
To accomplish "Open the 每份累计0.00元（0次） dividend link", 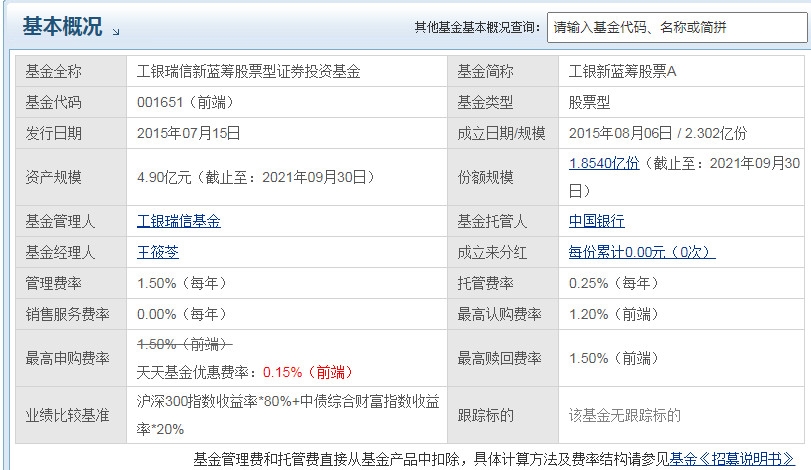I will 642,252.
